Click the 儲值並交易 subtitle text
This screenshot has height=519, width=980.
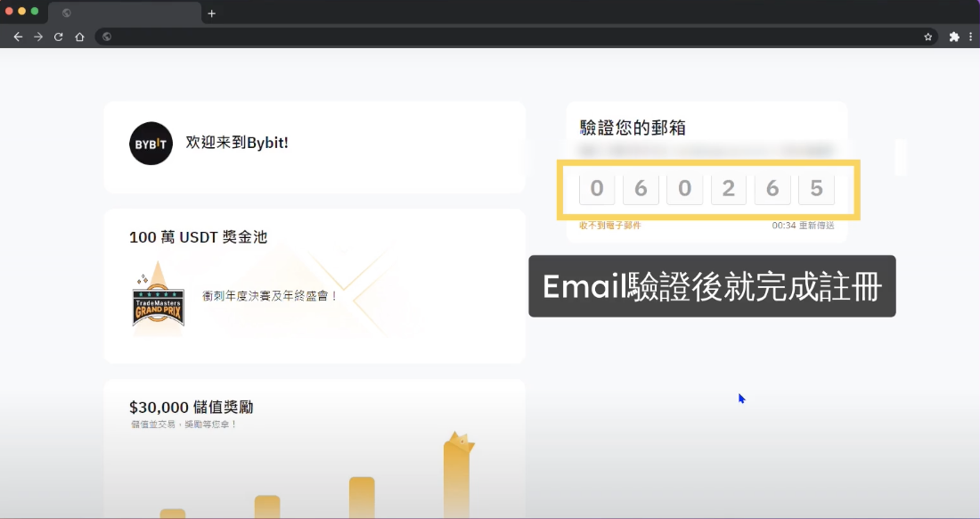[x=184, y=424]
